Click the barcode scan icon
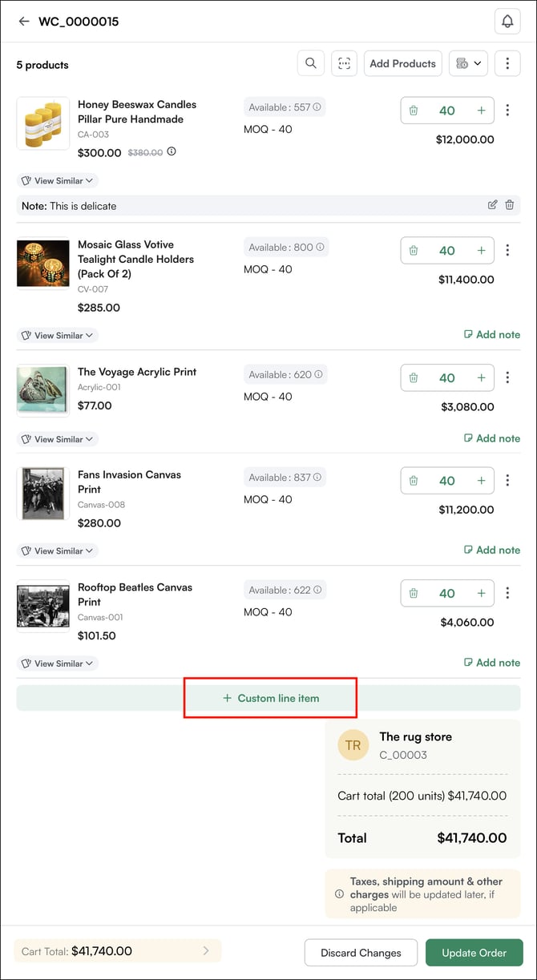The width and height of the screenshot is (537, 980). (344, 63)
